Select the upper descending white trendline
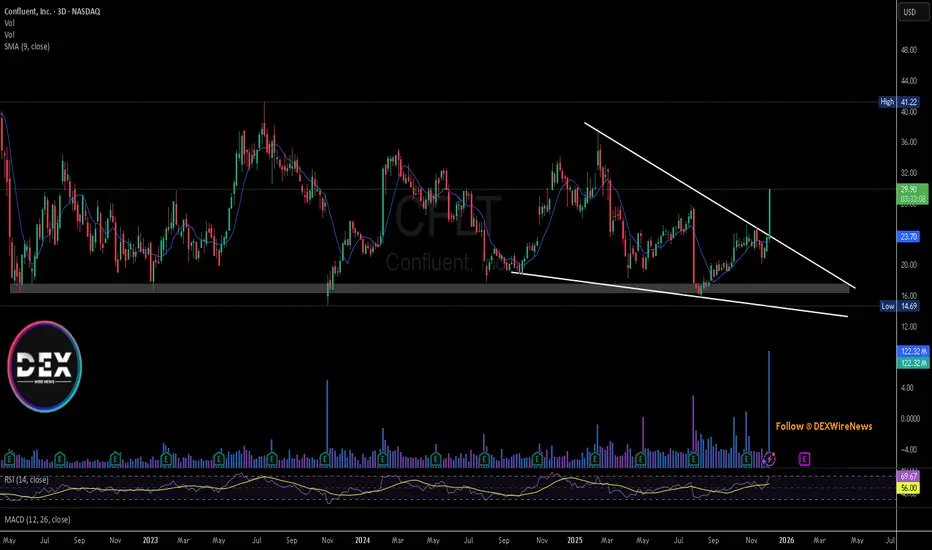The width and height of the screenshot is (932, 550). click(x=719, y=205)
